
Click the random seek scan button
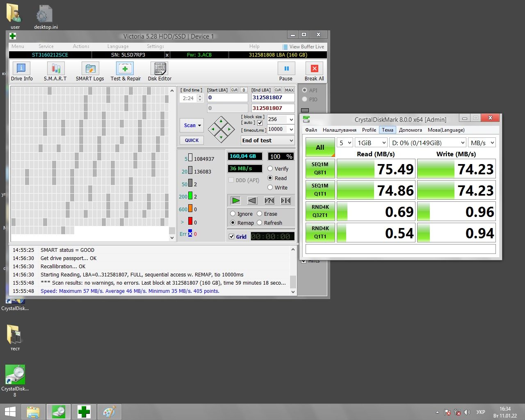269,201
